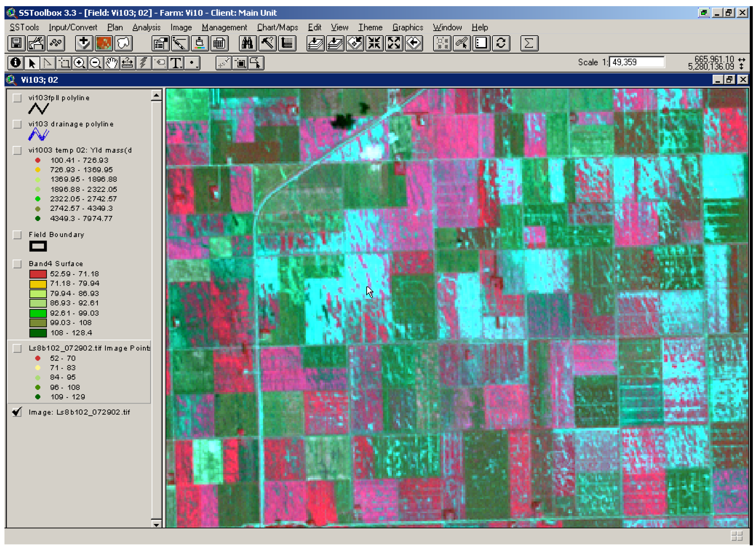Screen dimensions: 756x547
Task: Click the zoom to previous extent icon
Action: pos(414,43)
